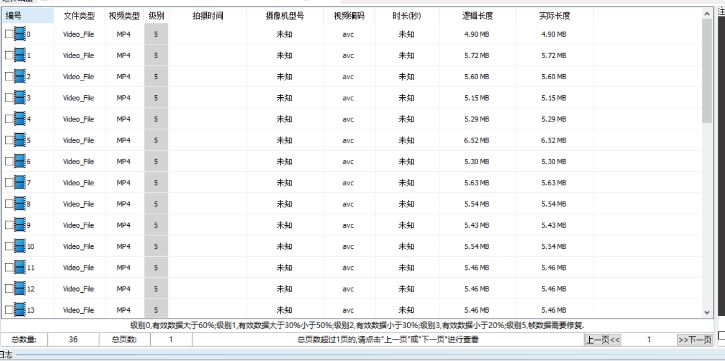The height and width of the screenshot is (361, 725).
Task: Click the 5.72 MB actual length in row 1
Action: 554,55
